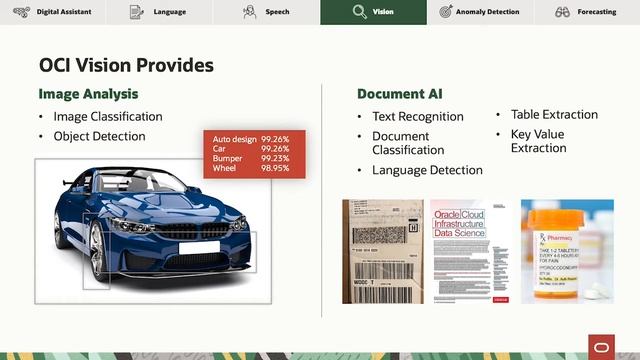Go to the Anomaly Detection tab
This screenshot has height=360, width=640.
(480, 12)
